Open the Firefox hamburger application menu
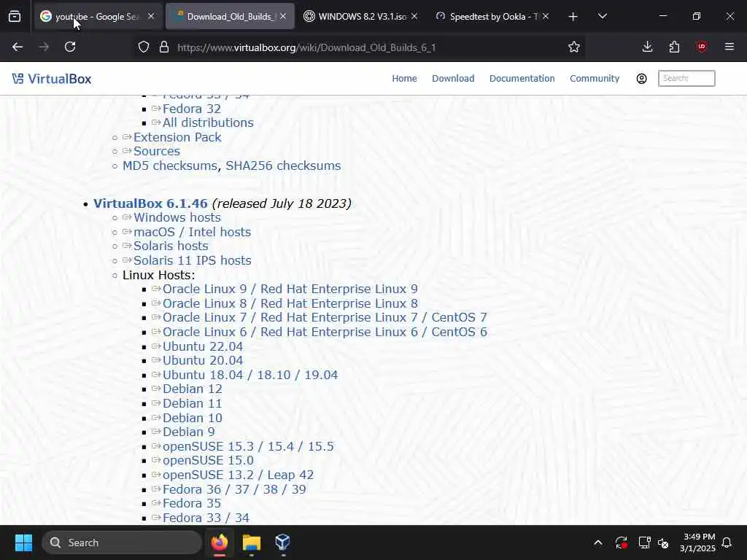The width and height of the screenshot is (747, 560). [729, 47]
